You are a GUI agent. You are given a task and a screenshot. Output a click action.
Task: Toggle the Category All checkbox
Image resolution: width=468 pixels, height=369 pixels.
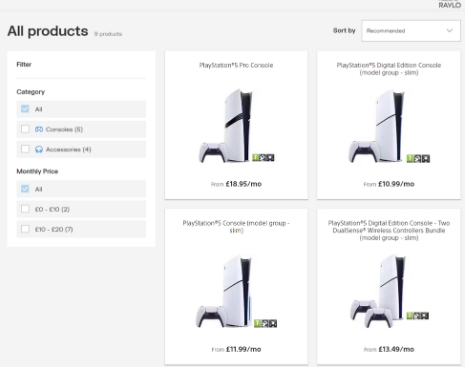[25, 109]
